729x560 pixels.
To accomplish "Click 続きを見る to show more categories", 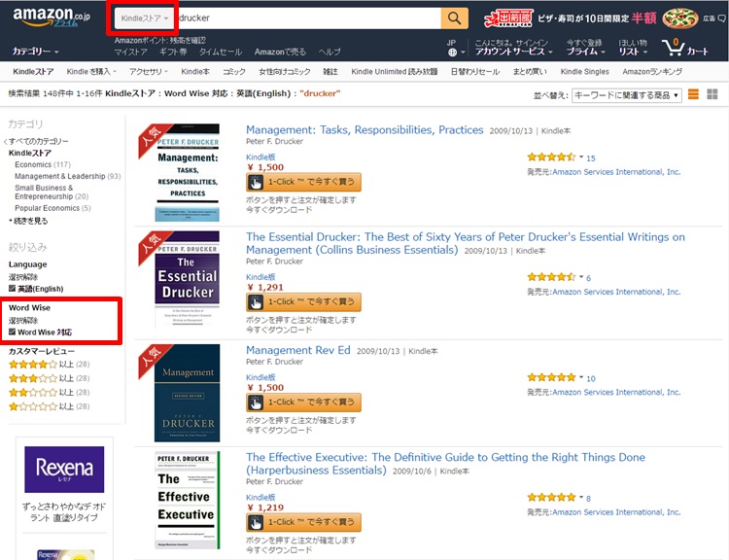I will tap(31, 221).
